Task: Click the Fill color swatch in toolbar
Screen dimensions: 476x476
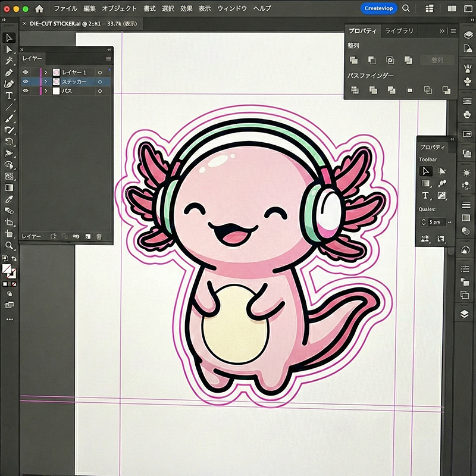Action: pyautogui.click(x=7, y=269)
